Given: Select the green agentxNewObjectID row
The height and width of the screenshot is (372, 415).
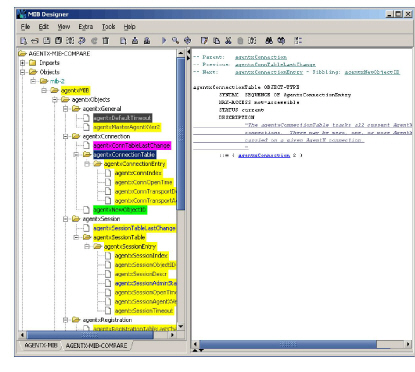Looking at the screenshot, I should 120,210.
